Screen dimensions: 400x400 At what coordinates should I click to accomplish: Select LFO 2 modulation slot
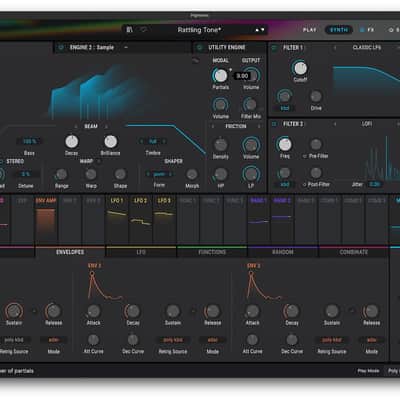pyautogui.click(x=141, y=220)
